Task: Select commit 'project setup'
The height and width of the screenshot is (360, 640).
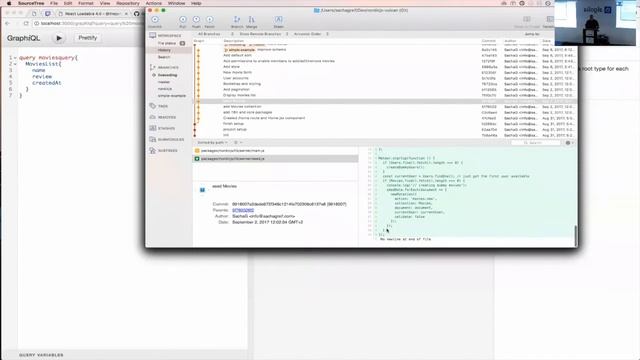Action: 385,129
